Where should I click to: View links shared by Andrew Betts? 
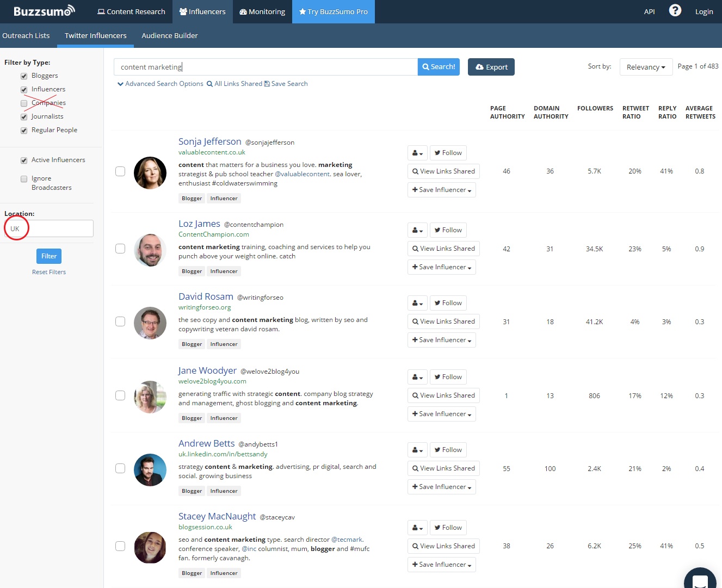pos(443,468)
